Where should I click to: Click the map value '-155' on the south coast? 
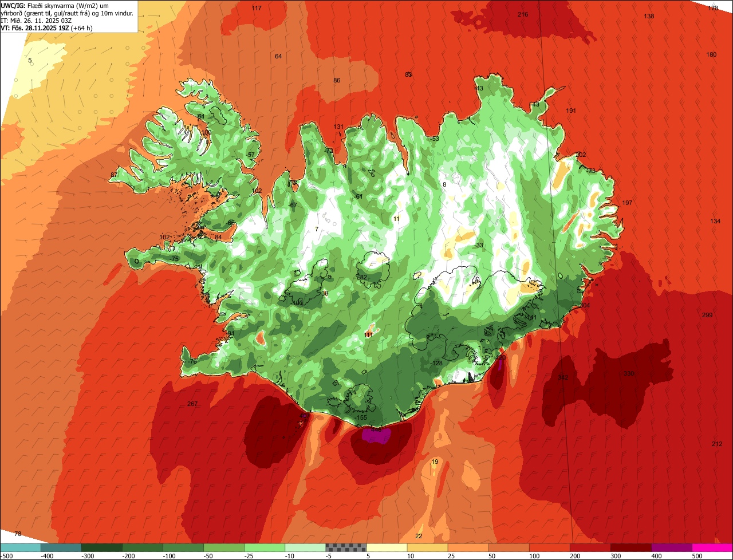point(360,418)
